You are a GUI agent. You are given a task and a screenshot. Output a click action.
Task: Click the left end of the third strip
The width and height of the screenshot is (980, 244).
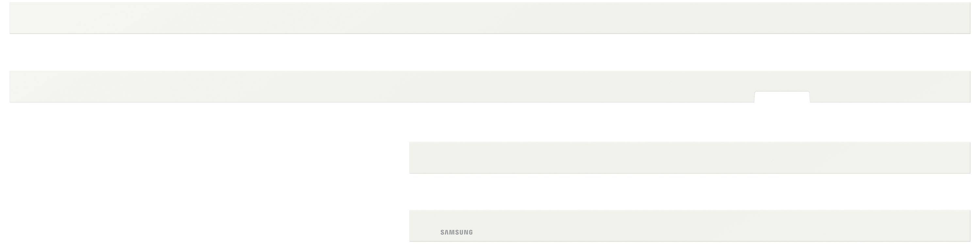416,158
